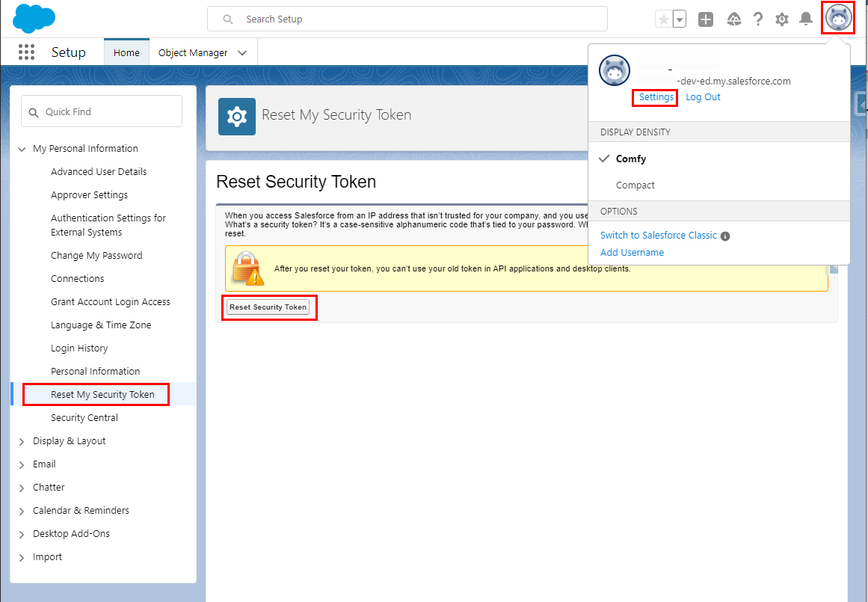The height and width of the screenshot is (602, 868).
Task: Click the info icon next to Switch to Salesforce Classic
Action: point(725,236)
